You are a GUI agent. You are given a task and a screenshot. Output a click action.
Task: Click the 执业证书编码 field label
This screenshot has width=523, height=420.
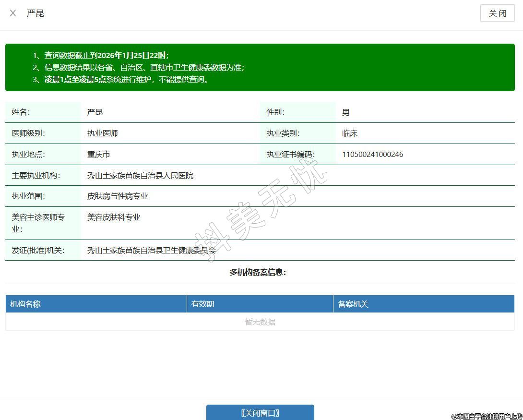click(290, 155)
